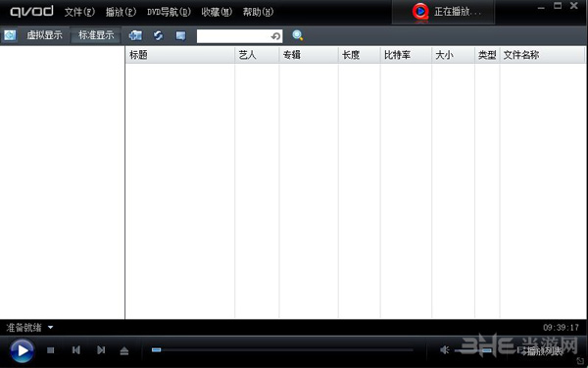Click the add folder icon
588x368 pixels.
[135, 35]
